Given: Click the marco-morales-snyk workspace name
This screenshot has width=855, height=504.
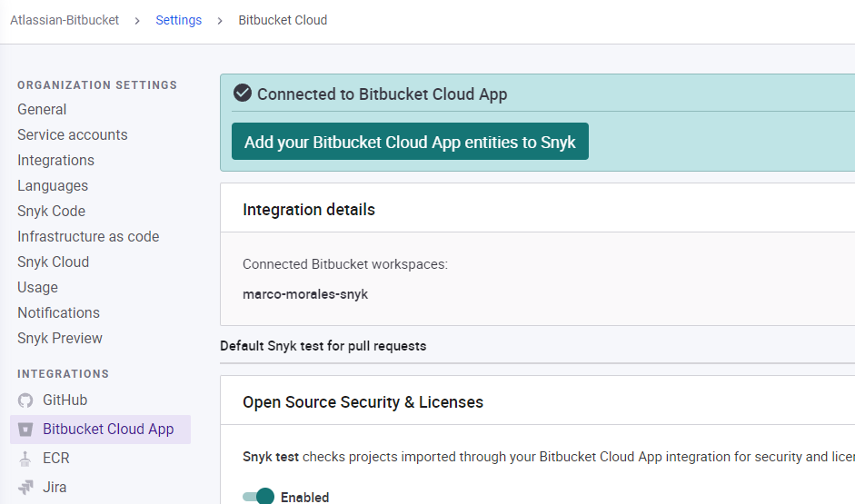Looking at the screenshot, I should pyautogui.click(x=305, y=294).
